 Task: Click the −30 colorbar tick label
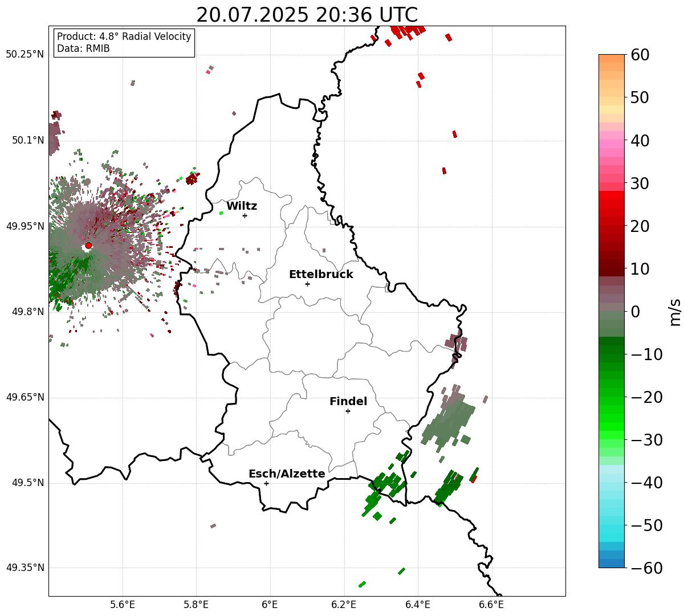646,440
